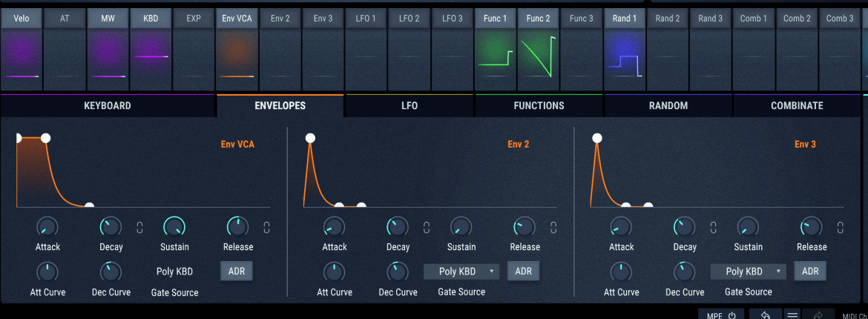Switch to the ENVELOPES tab
This screenshot has width=868, height=319.
[280, 105]
